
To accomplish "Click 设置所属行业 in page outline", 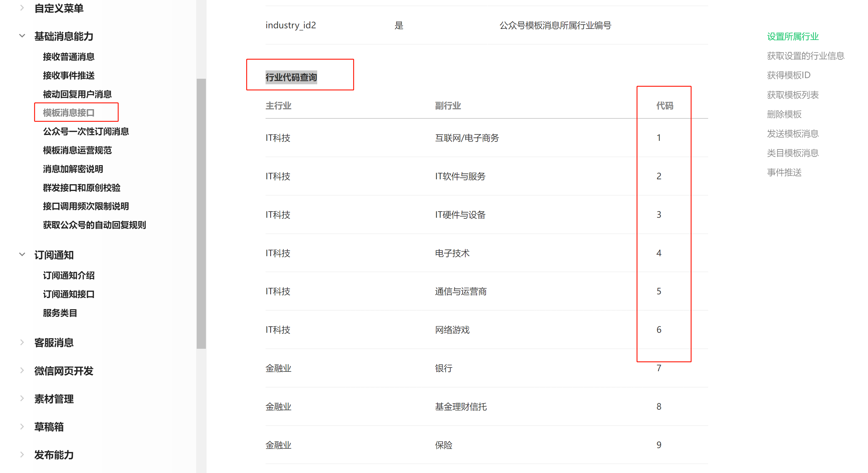I will 792,36.
